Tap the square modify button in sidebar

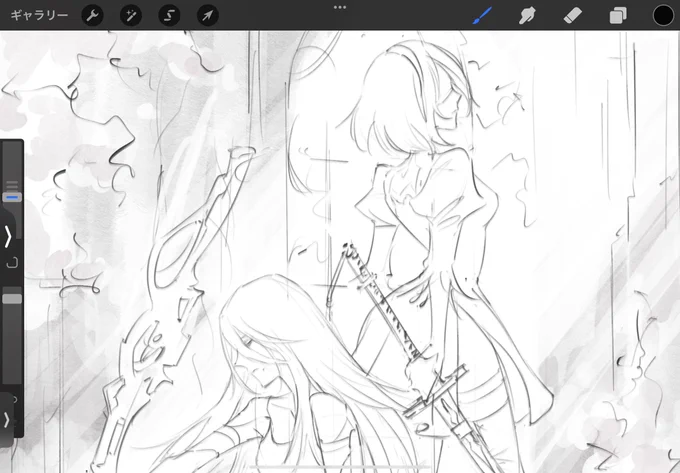click(x=12, y=262)
